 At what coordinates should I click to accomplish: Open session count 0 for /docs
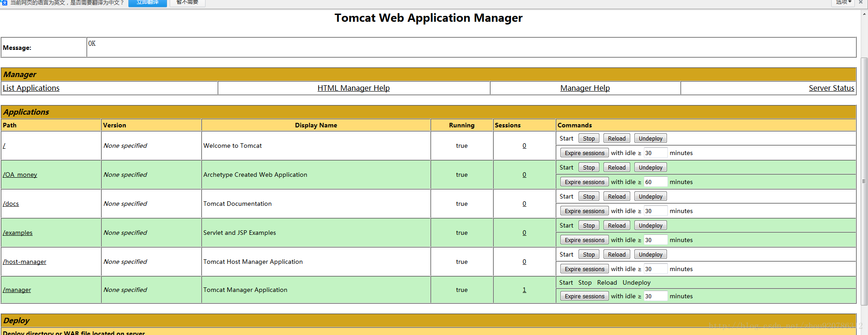[524, 204]
